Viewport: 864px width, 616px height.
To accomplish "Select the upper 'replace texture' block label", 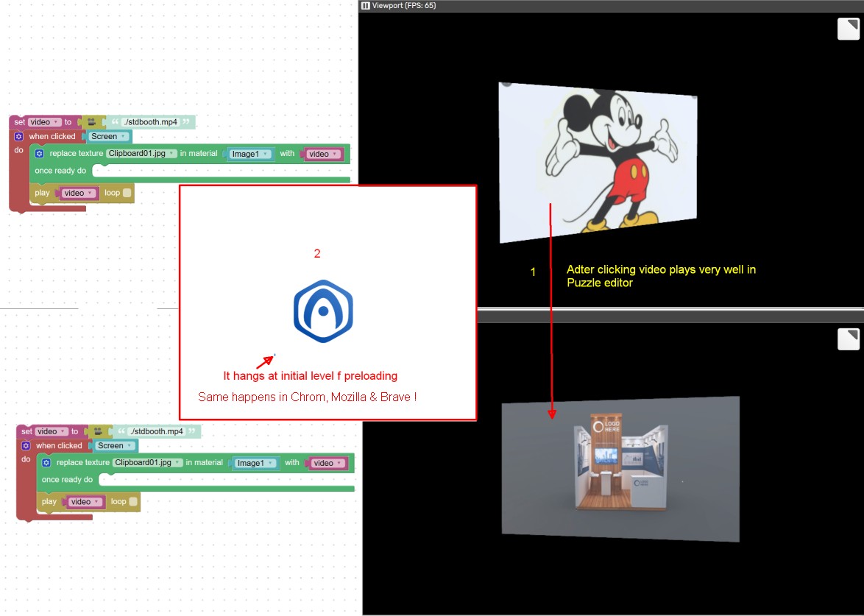I will (x=76, y=154).
